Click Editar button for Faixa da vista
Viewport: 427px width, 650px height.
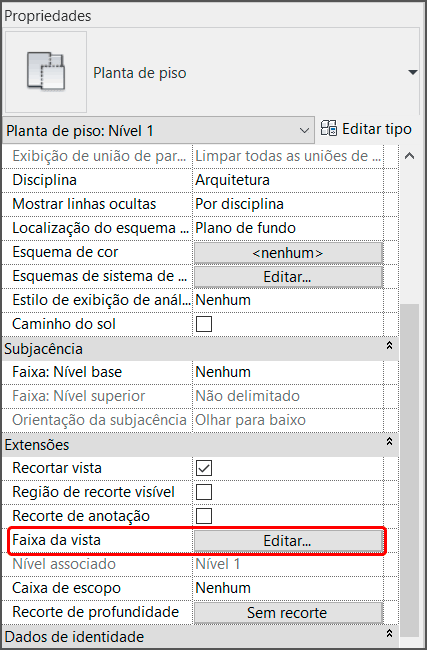pos(288,541)
